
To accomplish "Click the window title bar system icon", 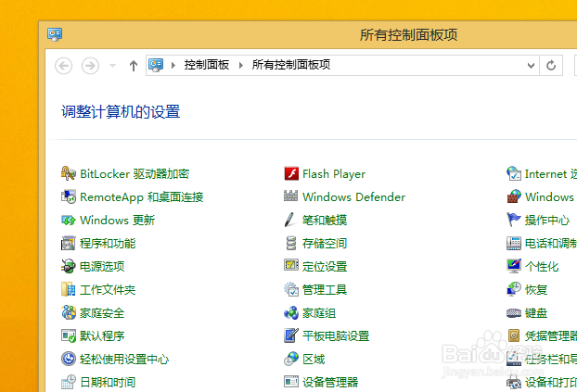I will point(55,34).
